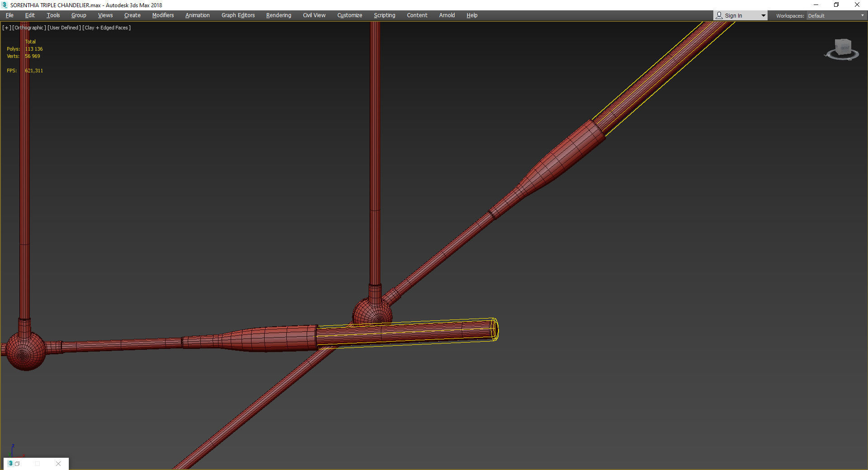Click the Total statistics heading

tap(30, 42)
